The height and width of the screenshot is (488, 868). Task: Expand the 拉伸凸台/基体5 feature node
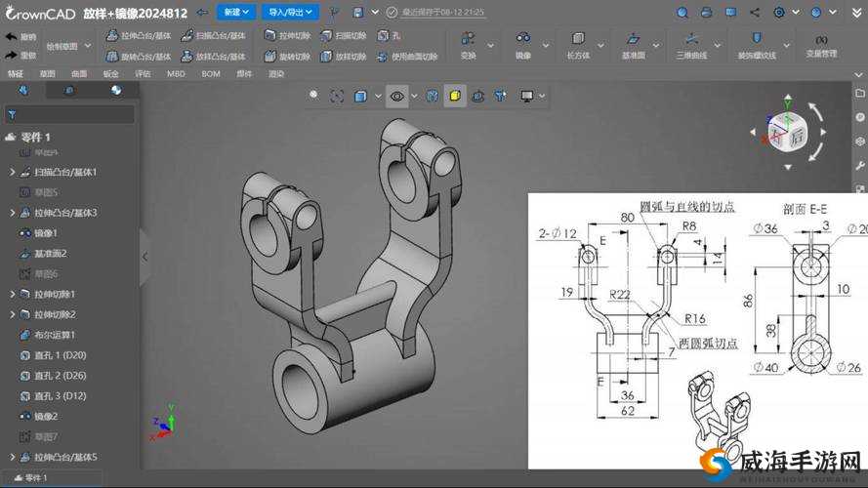[x=12, y=457]
